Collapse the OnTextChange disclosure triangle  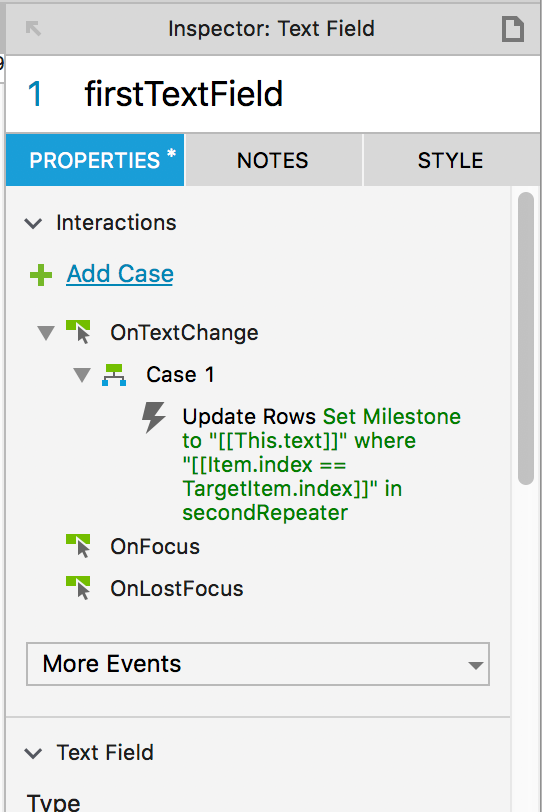click(46, 332)
